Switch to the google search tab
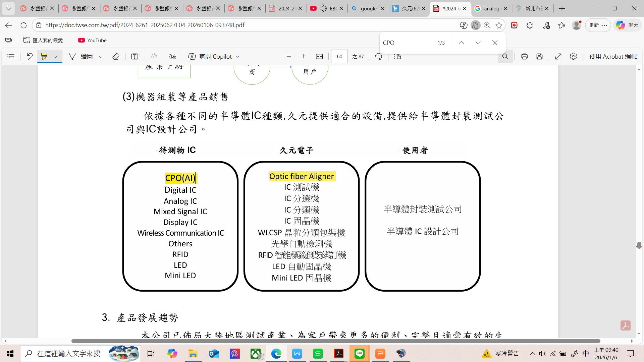 [368, 8]
